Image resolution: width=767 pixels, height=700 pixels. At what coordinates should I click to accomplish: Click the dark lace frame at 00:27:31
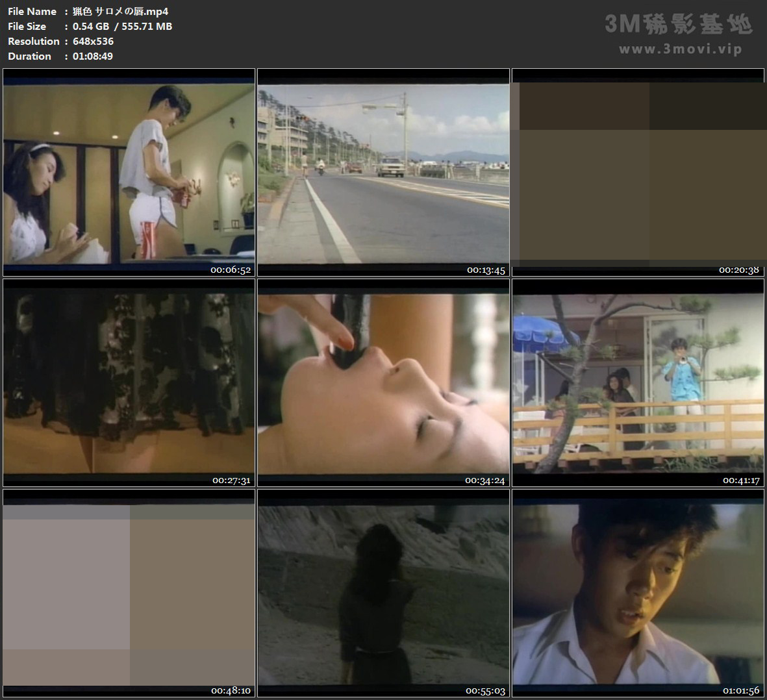coord(129,382)
